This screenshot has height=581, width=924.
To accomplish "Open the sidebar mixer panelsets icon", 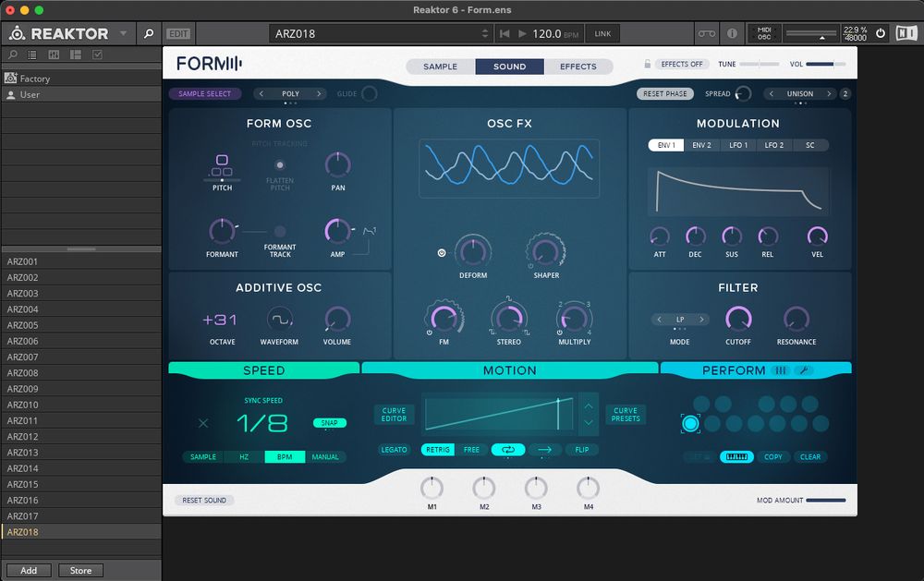I will (x=54, y=54).
